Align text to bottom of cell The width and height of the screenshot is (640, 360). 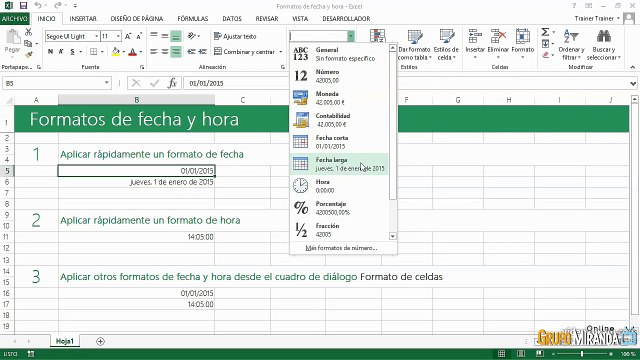click(176, 36)
